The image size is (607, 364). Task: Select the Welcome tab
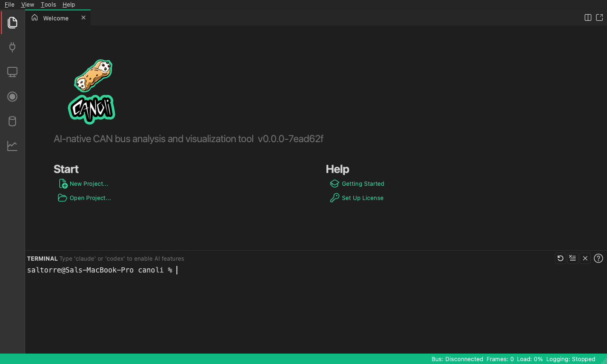[58, 18]
